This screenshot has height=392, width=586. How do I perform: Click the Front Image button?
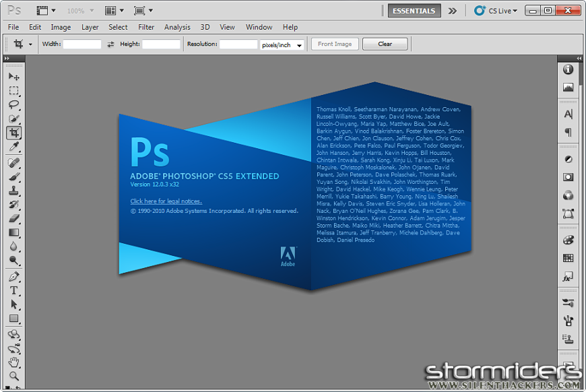point(334,43)
